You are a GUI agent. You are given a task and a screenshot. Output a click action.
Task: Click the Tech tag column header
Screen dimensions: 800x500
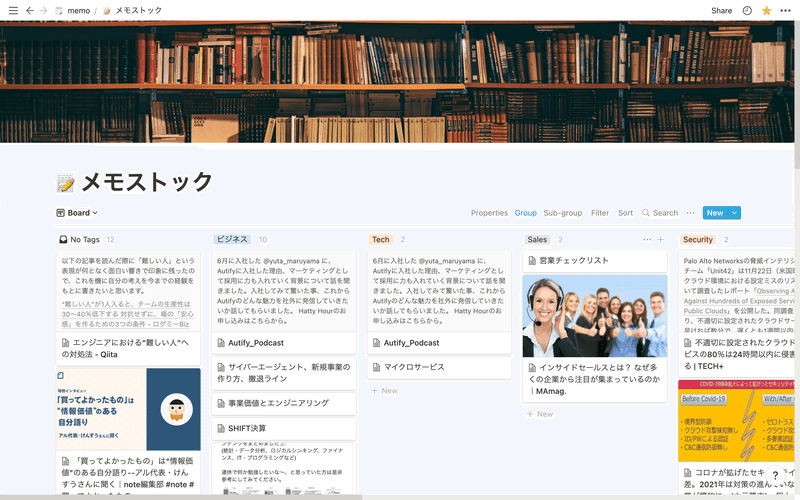(381, 239)
